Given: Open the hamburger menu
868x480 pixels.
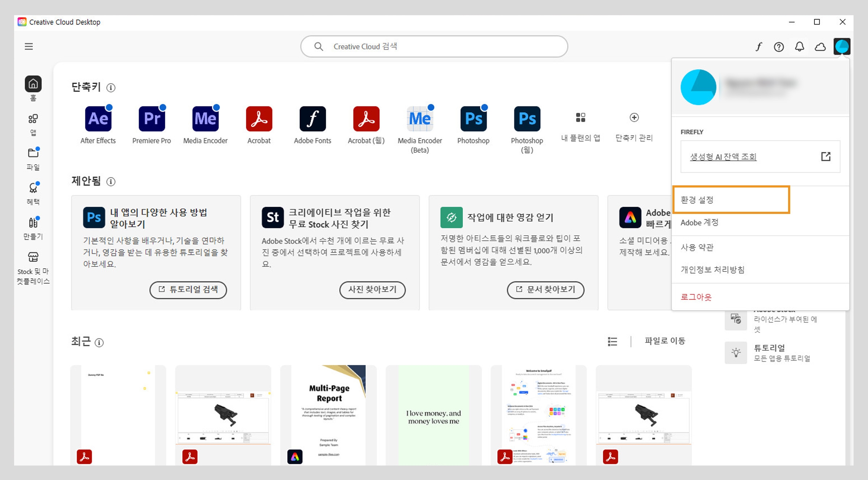Looking at the screenshot, I should [28, 46].
